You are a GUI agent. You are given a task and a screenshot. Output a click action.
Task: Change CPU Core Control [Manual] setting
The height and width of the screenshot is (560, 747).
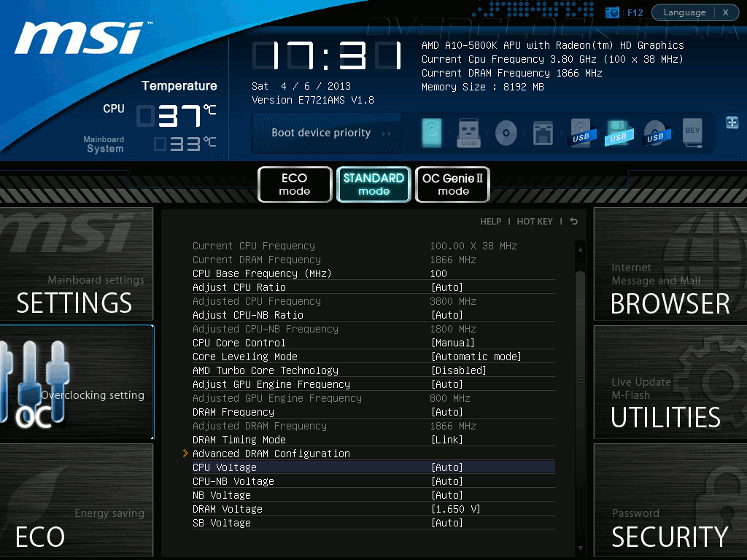373,343
